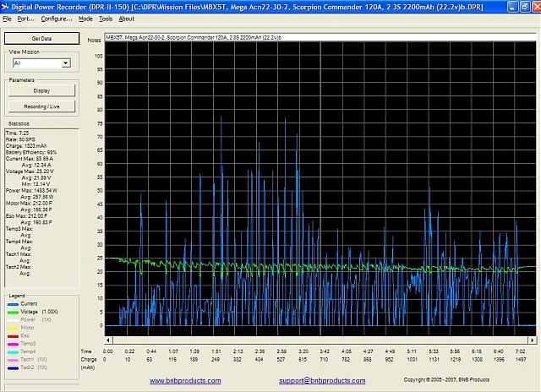
Task: Click the green Voltage legend swatch
Action: (x=11, y=312)
